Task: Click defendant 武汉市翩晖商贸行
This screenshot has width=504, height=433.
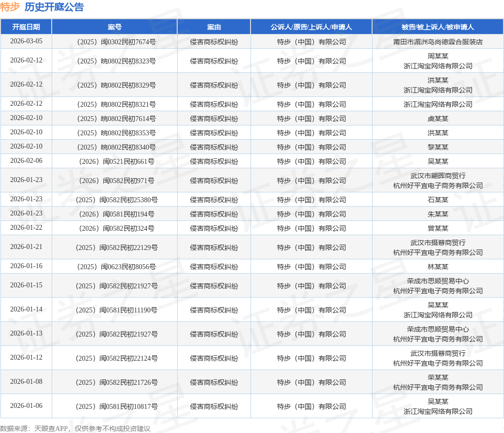Action: point(438,176)
